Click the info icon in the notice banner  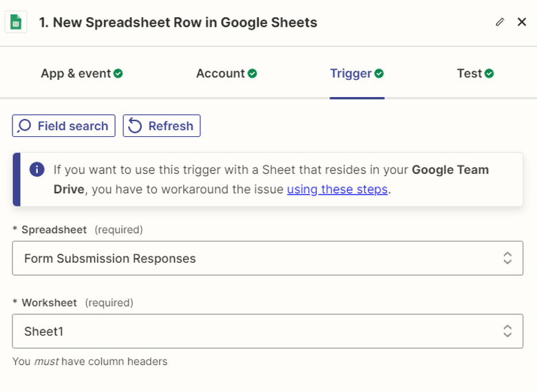point(37,170)
